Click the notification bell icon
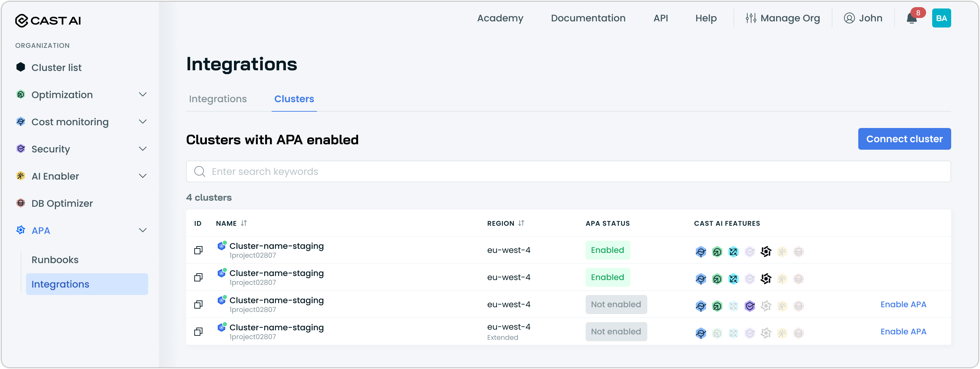This screenshot has height=369, width=980. pos(912,18)
